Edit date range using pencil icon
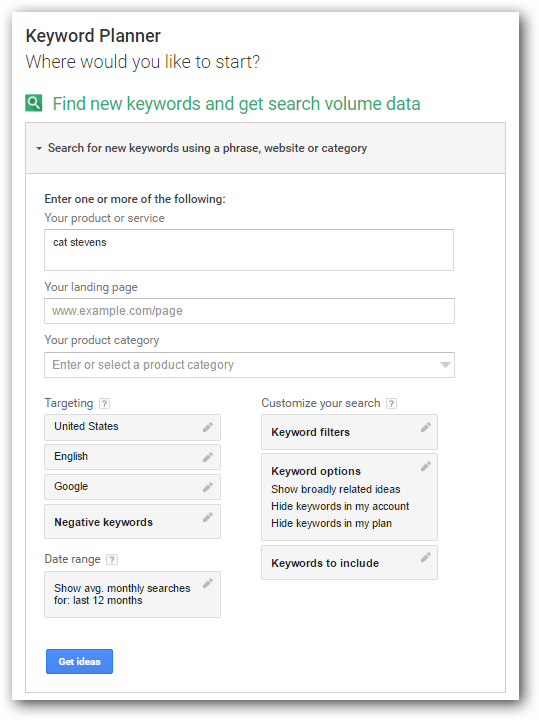 [x=208, y=583]
